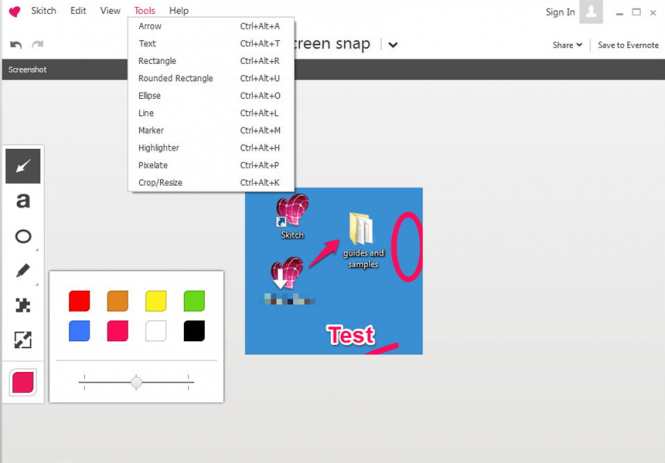665x463 pixels.
Task: Open the Edit menu
Action: coord(78,11)
